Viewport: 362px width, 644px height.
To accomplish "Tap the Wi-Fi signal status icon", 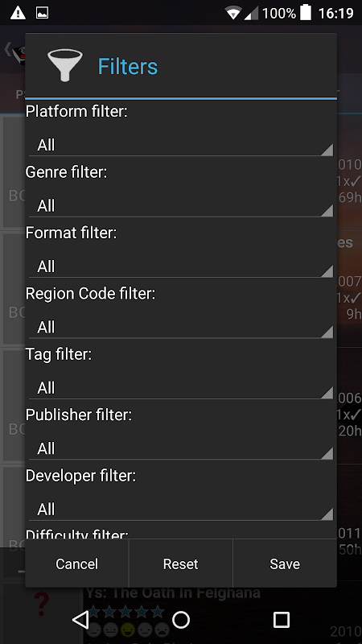I will tap(233, 13).
